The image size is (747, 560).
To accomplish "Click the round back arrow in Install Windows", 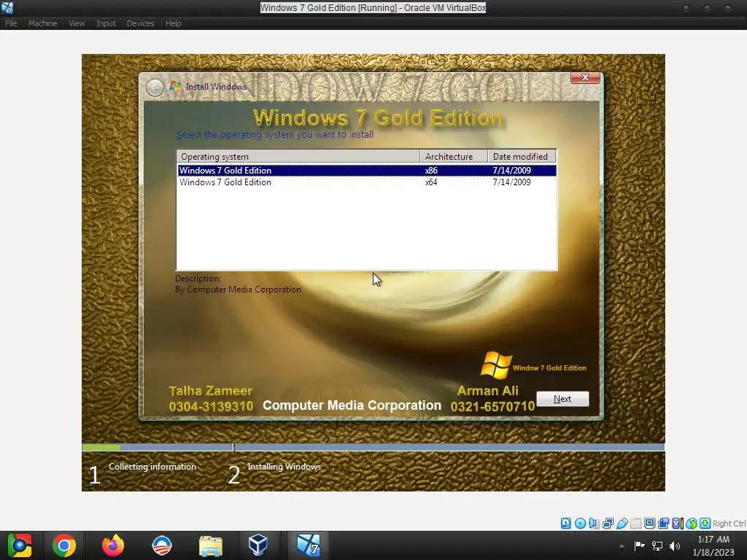I will coord(155,87).
